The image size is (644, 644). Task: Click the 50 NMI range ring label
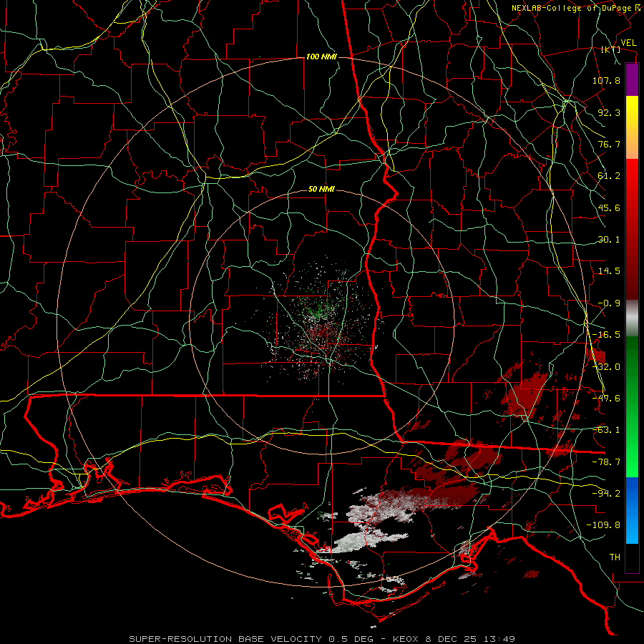pos(321,190)
